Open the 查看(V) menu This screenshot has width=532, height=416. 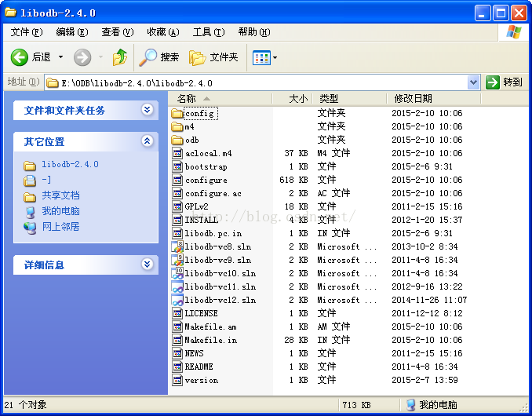pos(118,32)
